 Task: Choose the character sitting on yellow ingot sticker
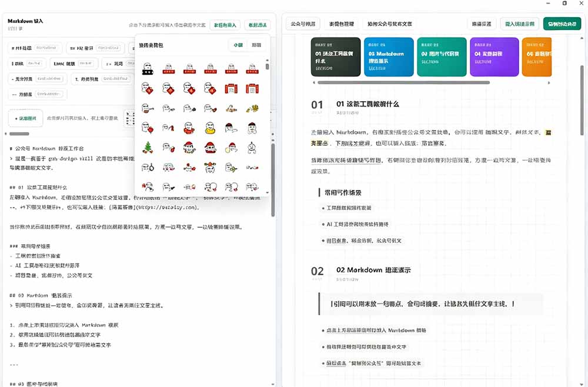click(x=211, y=128)
